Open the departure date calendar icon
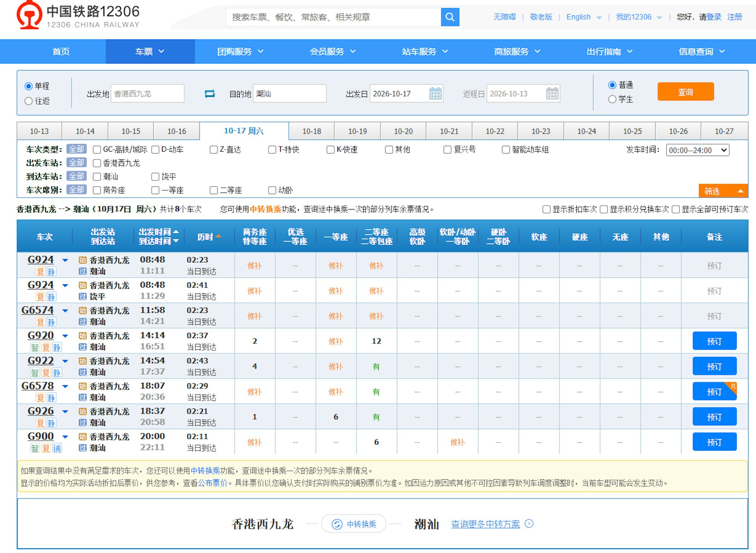The height and width of the screenshot is (553, 756). point(435,94)
